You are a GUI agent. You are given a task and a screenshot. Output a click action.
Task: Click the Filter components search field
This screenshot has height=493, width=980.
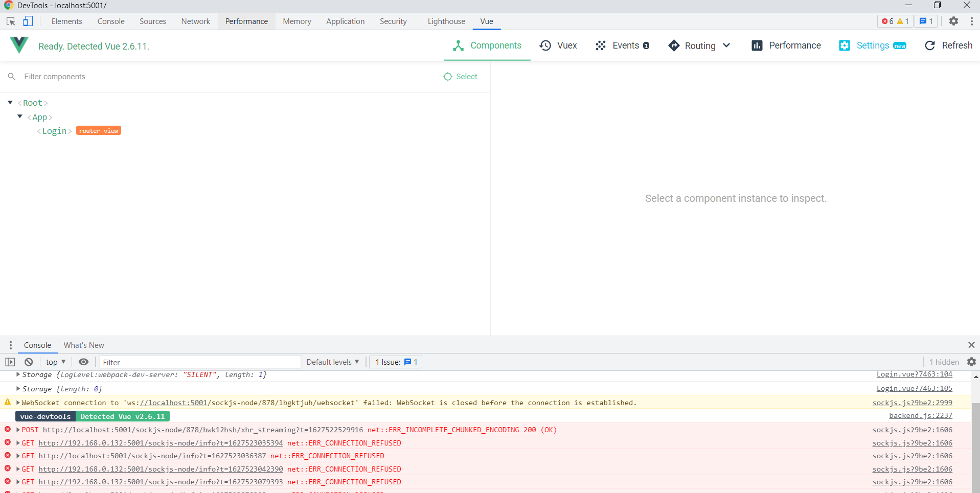(204, 77)
